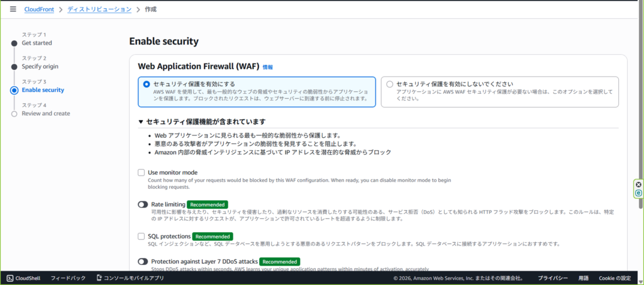This screenshot has width=644, height=285.
Task: Check the SQL protections checkbox
Action: pos(142,237)
